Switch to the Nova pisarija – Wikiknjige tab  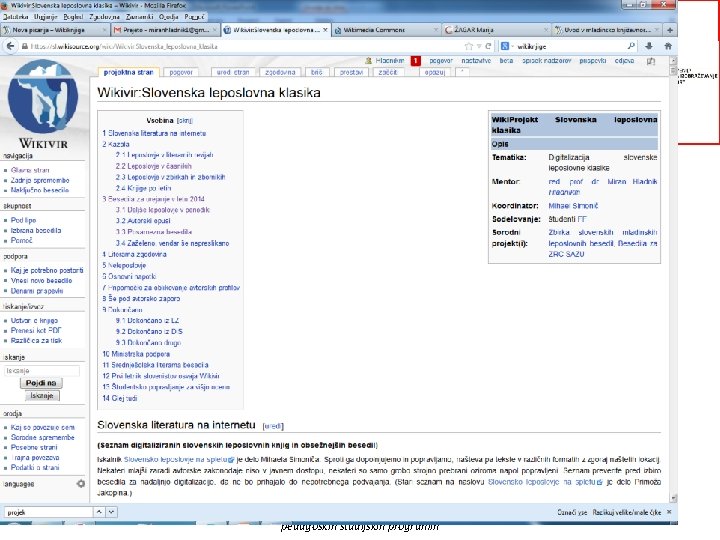[54, 30]
